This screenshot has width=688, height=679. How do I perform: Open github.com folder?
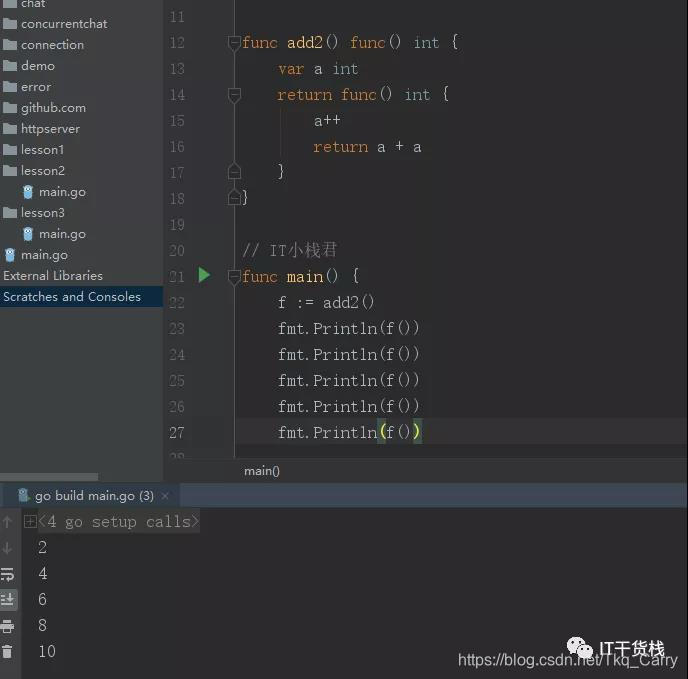(x=53, y=108)
